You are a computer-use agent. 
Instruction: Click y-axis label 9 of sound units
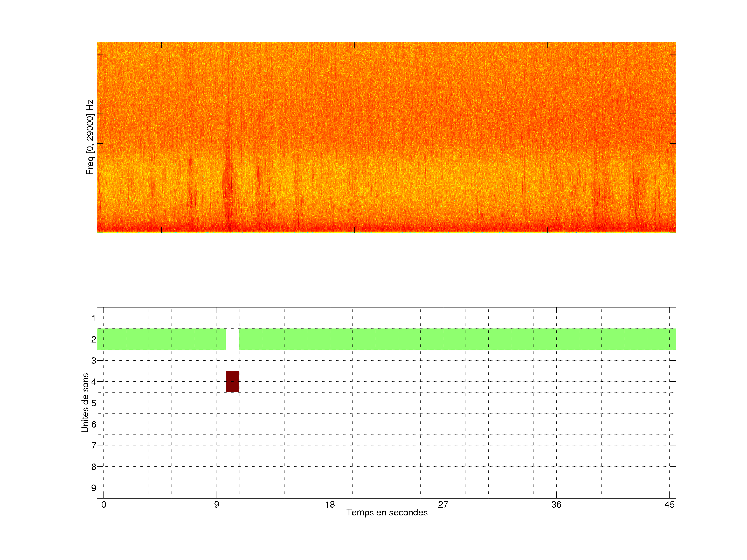[94, 488]
